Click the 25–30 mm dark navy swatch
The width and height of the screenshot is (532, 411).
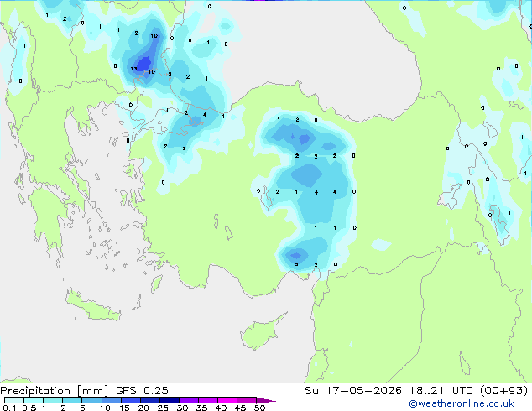point(169,400)
